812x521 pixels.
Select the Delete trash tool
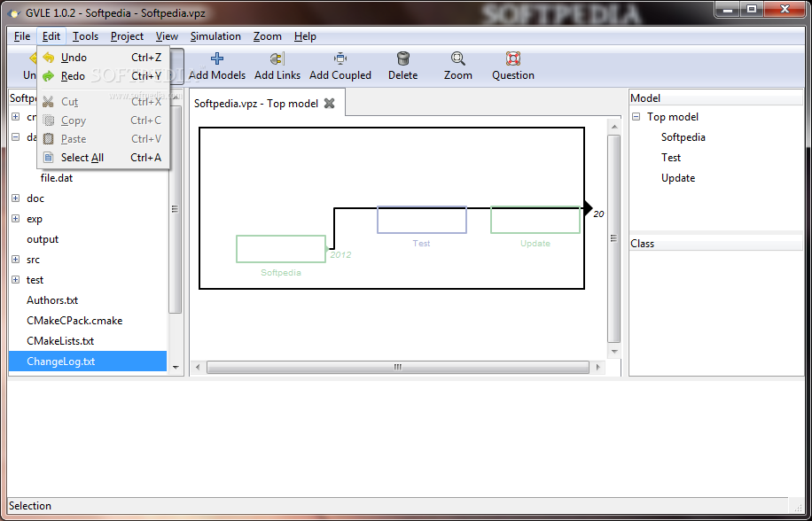click(402, 66)
